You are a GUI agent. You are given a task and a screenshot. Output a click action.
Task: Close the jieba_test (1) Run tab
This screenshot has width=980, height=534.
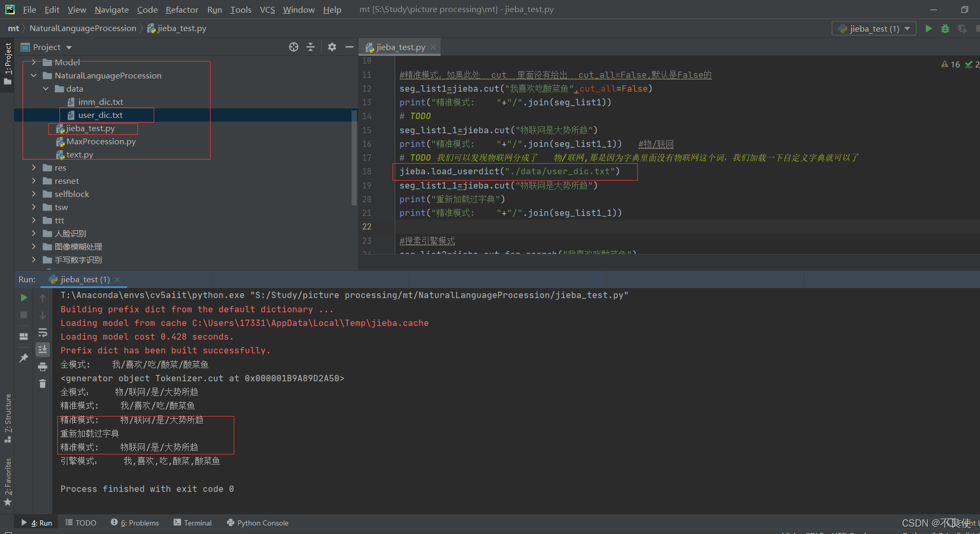click(117, 279)
